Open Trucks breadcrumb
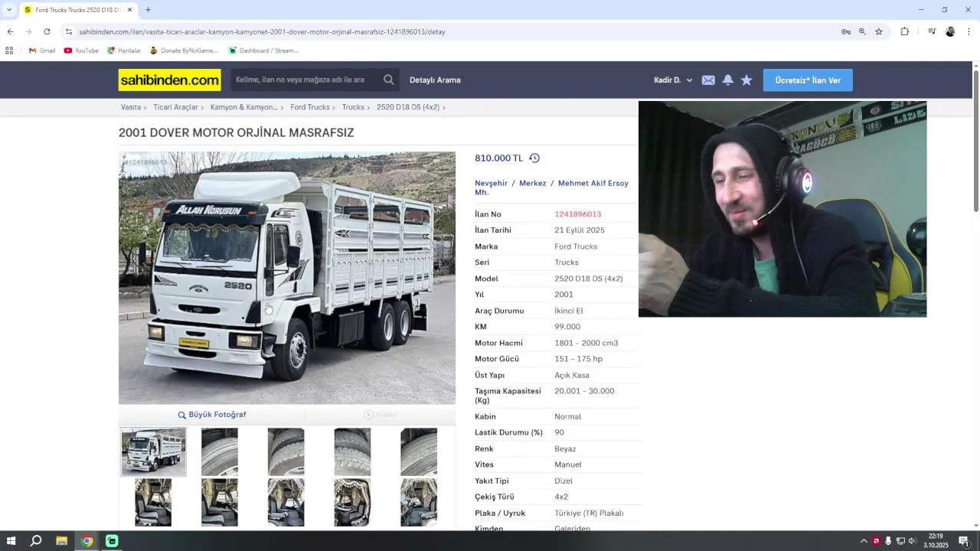Screen dimensions: 980x551 [353, 107]
